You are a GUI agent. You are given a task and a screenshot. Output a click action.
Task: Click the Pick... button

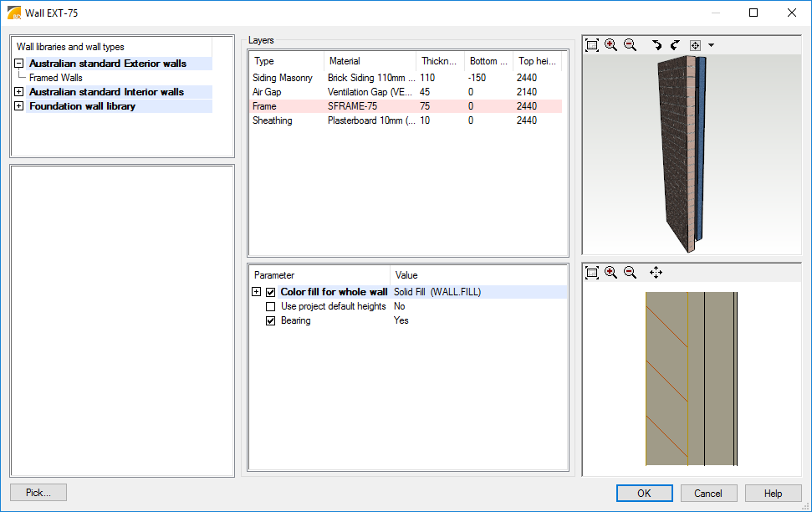(38, 493)
